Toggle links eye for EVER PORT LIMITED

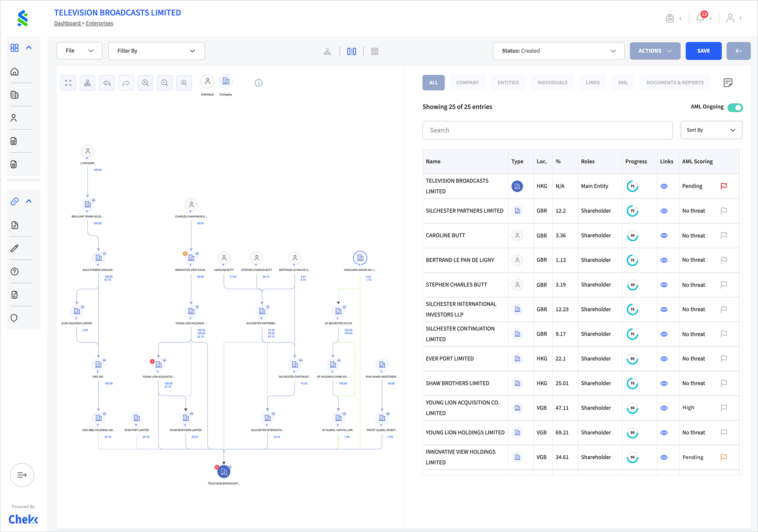point(664,359)
